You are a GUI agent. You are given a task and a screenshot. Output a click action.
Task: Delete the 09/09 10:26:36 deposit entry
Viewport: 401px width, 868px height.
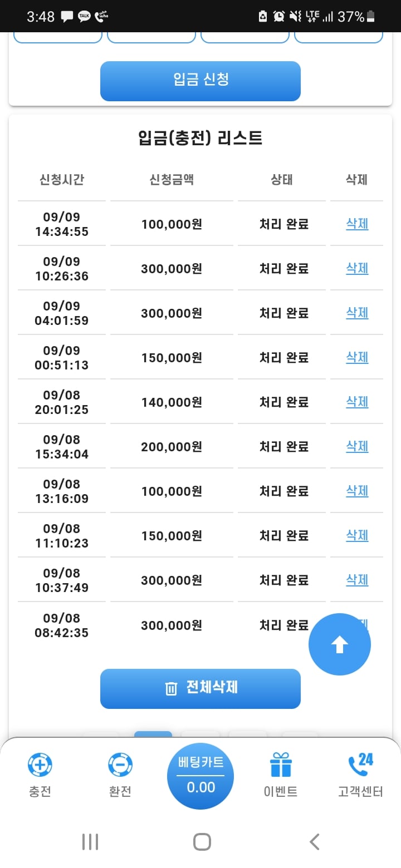tap(357, 268)
